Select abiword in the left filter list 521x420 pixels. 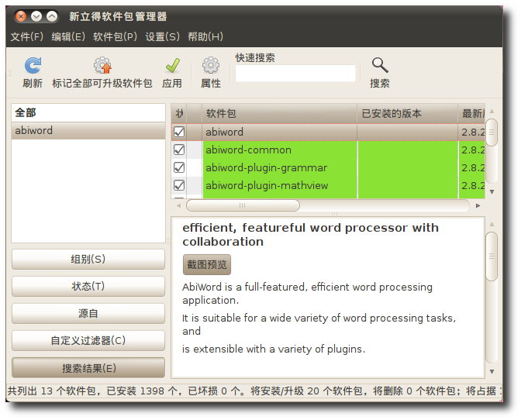coord(88,130)
